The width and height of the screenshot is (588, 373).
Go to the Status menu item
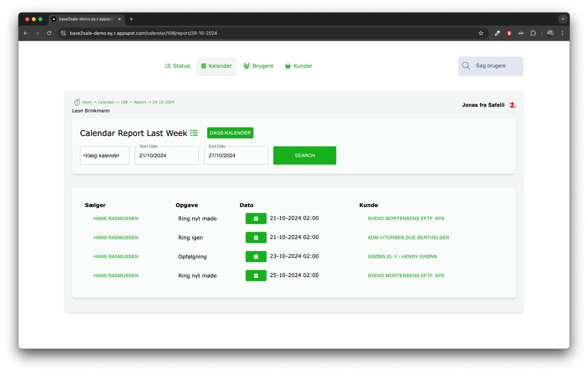(177, 66)
